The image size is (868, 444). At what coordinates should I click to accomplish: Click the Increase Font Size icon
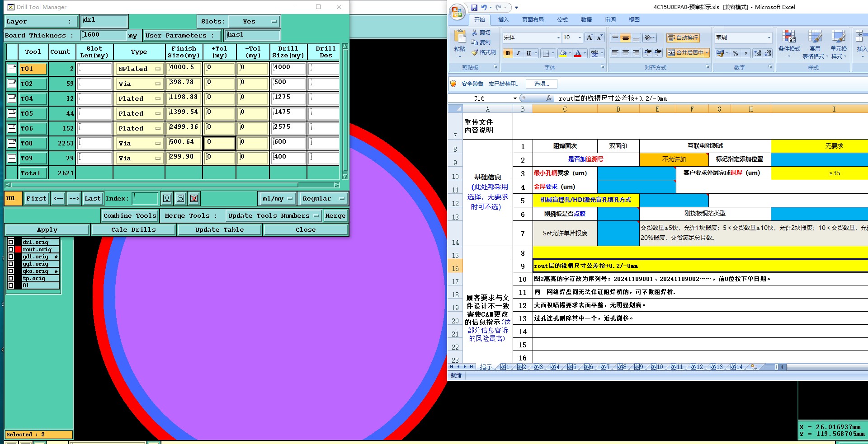pyautogui.click(x=589, y=37)
